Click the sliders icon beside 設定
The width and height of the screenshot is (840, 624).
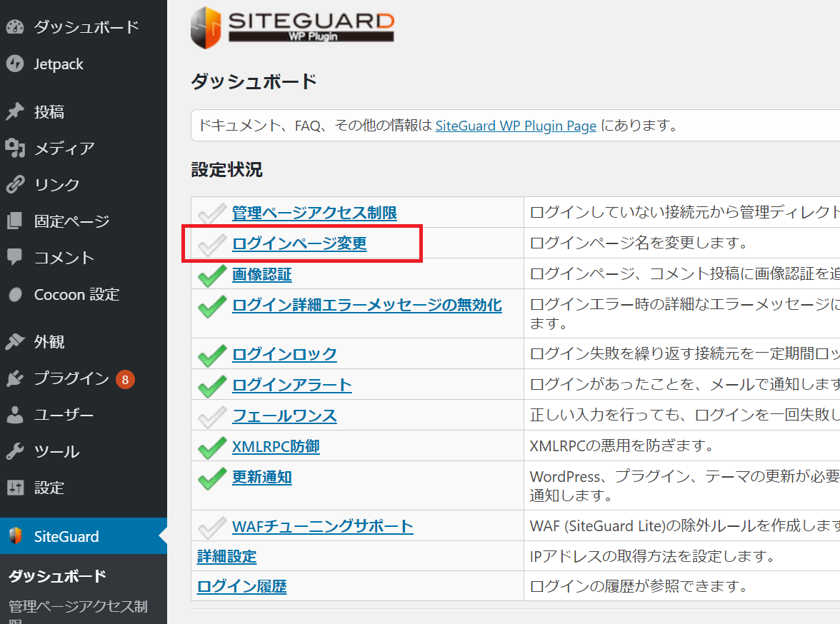15,488
